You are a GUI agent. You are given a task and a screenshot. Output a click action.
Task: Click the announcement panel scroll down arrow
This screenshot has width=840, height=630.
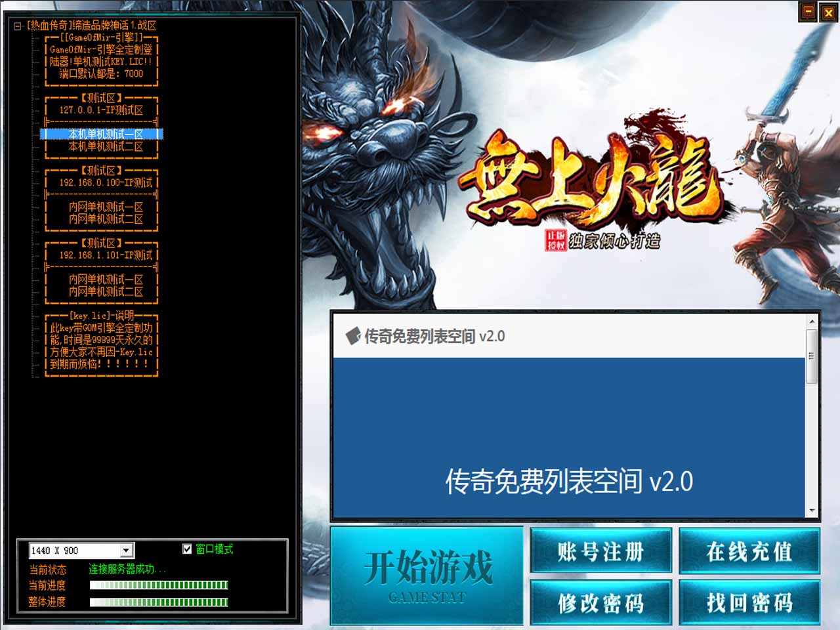click(812, 511)
